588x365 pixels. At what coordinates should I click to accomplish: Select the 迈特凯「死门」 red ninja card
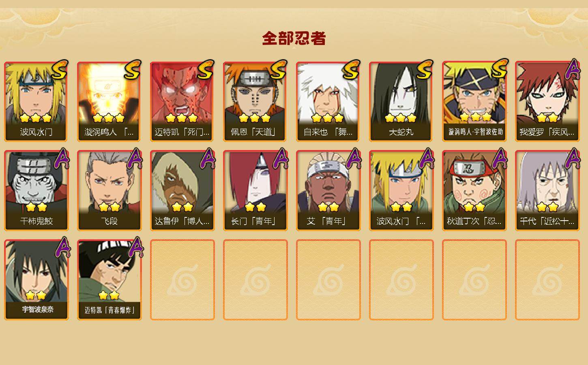(182, 101)
